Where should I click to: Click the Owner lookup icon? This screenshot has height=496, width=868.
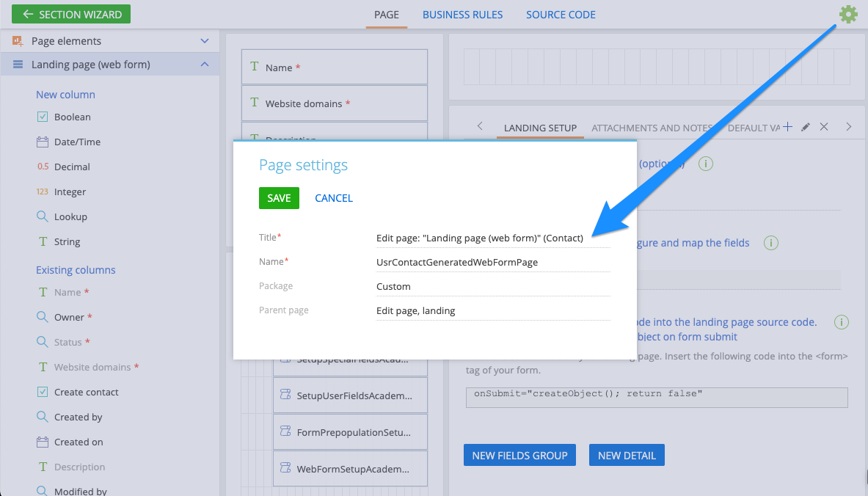(42, 317)
